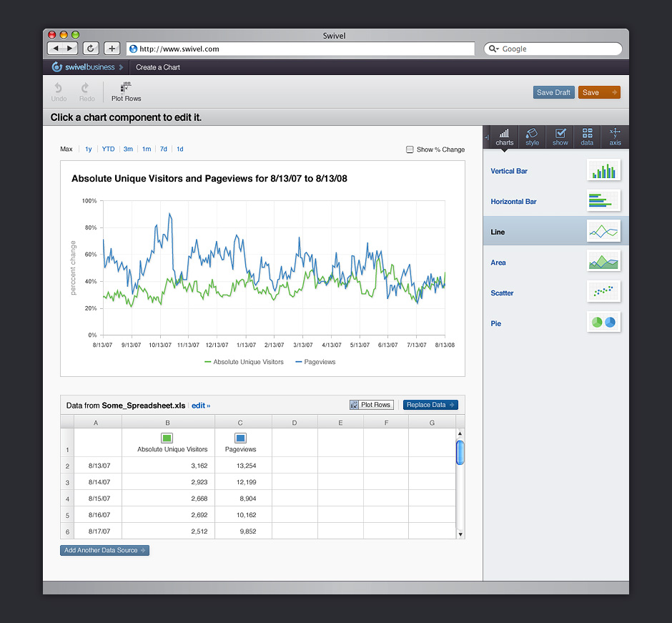Click the Plot Rows toolbar icon
The width and height of the screenshot is (672, 623).
(127, 88)
